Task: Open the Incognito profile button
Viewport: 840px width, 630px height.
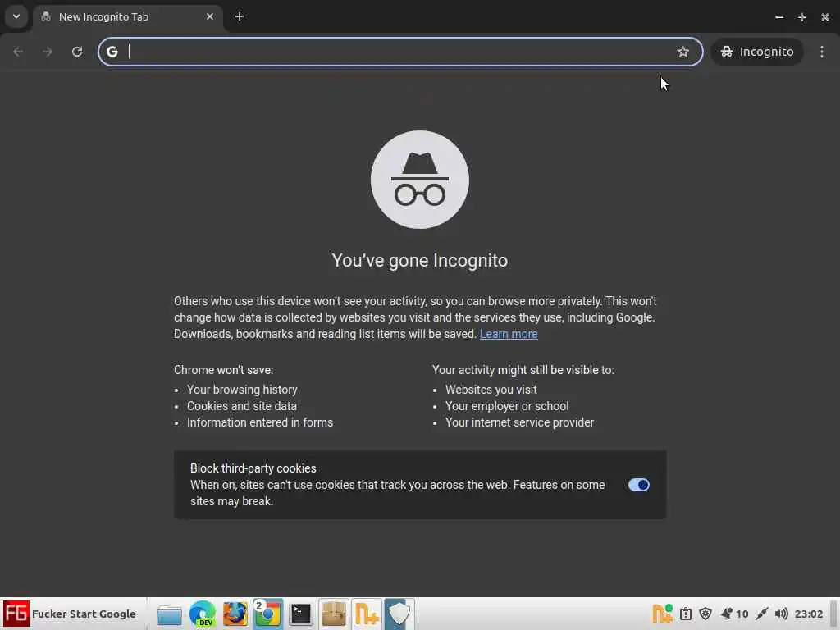Action: pyautogui.click(x=757, y=52)
